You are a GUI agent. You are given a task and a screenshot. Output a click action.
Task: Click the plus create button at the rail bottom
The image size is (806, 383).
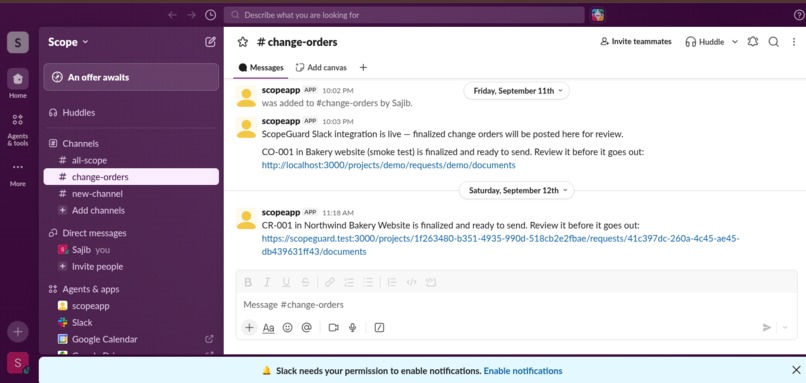click(x=17, y=332)
